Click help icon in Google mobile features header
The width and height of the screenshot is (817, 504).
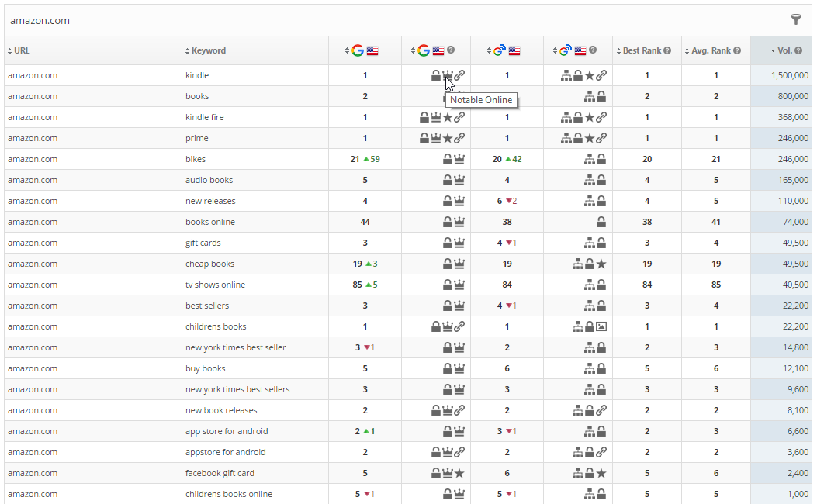[x=593, y=50]
